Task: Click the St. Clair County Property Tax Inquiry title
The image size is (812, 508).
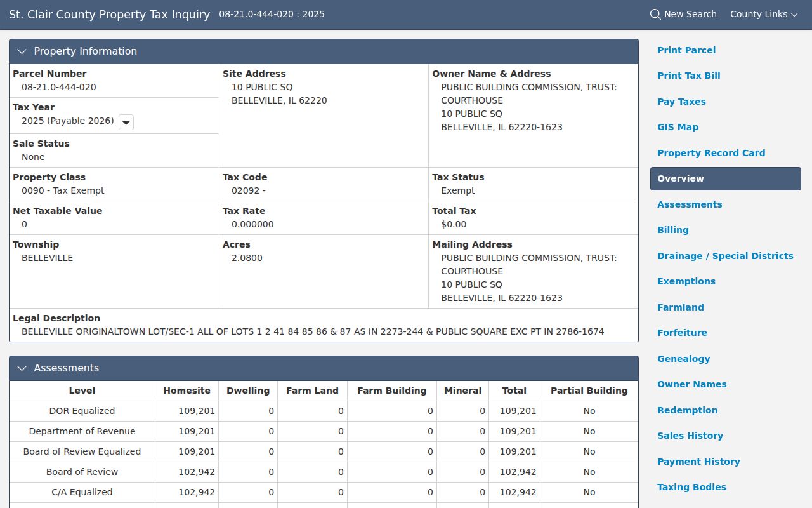Action: (x=109, y=14)
